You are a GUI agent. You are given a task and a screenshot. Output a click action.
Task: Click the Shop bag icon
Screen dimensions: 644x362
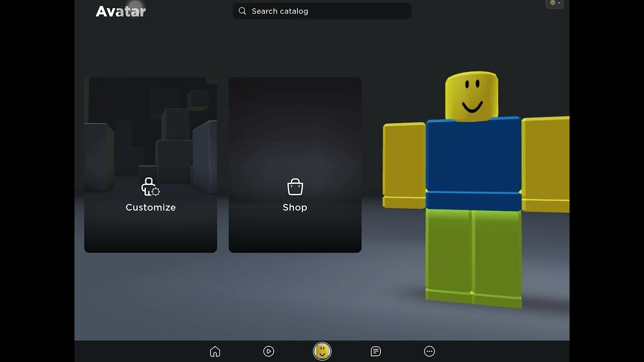click(x=295, y=187)
